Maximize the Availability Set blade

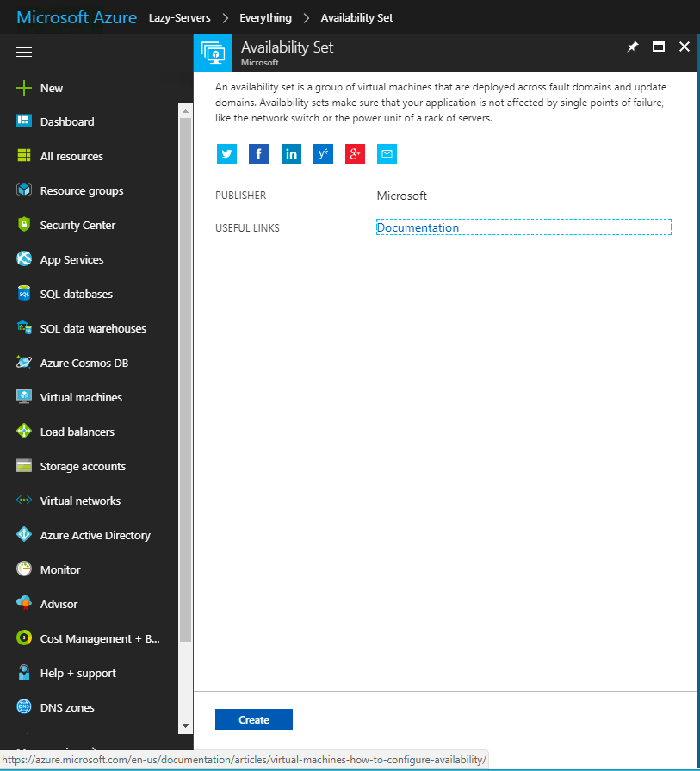[659, 47]
